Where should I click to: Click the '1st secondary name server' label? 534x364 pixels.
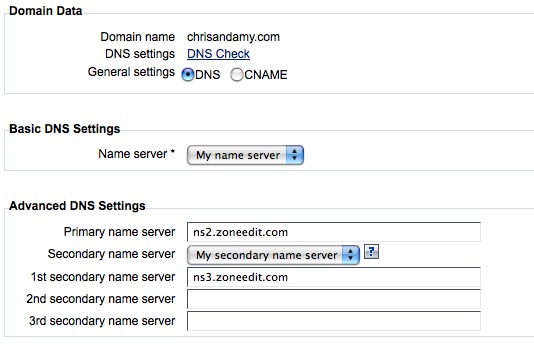pos(103,277)
